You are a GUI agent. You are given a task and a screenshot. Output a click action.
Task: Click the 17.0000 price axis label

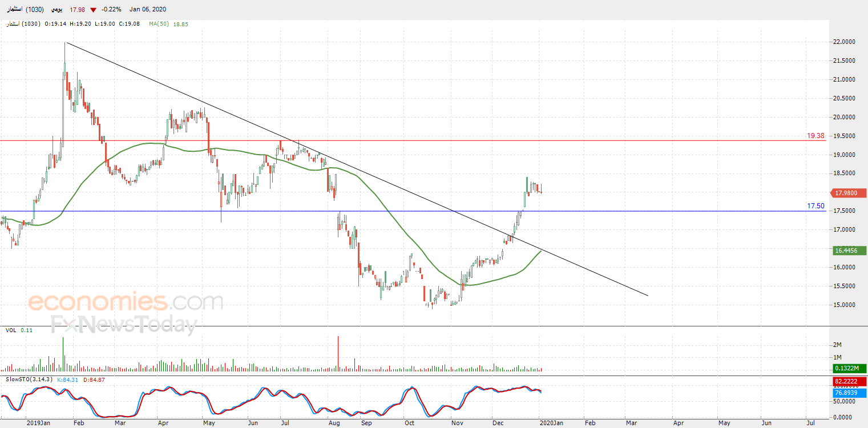click(844, 230)
